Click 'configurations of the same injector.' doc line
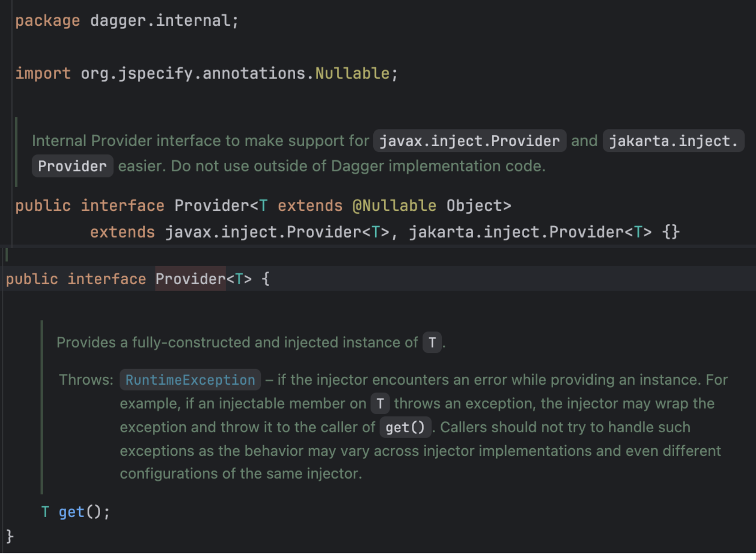Screen dimensions: 756x560 click(x=241, y=474)
